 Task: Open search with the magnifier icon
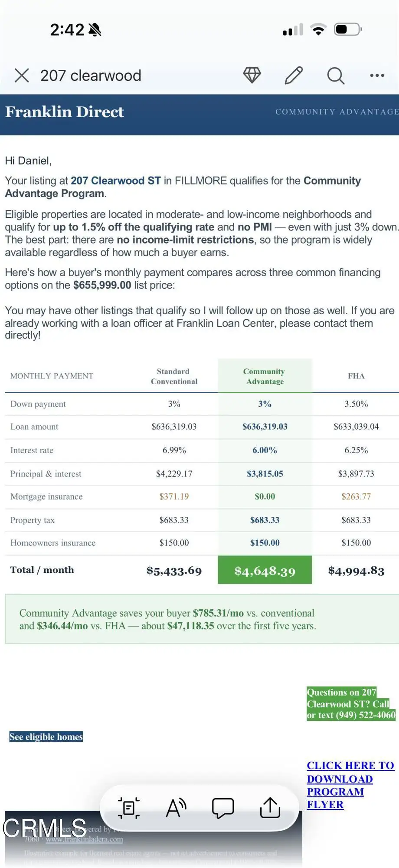[x=336, y=76]
